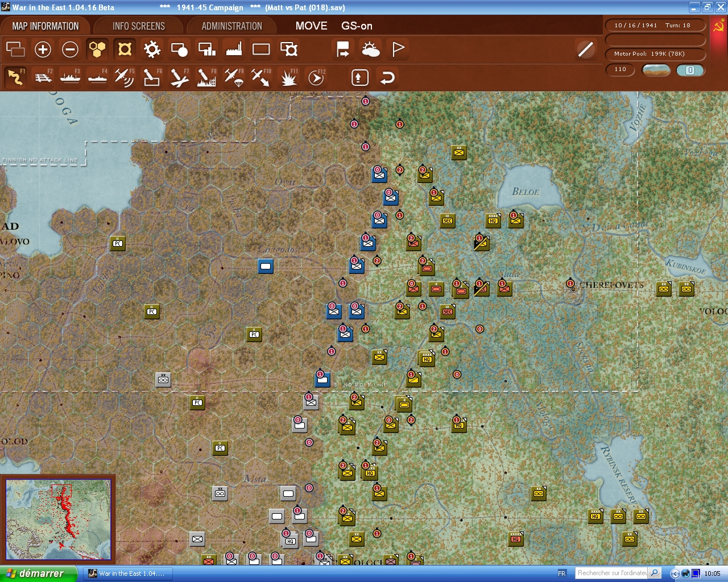Click the Finnish No Attack Line label
728x582 pixels.
tap(40, 160)
